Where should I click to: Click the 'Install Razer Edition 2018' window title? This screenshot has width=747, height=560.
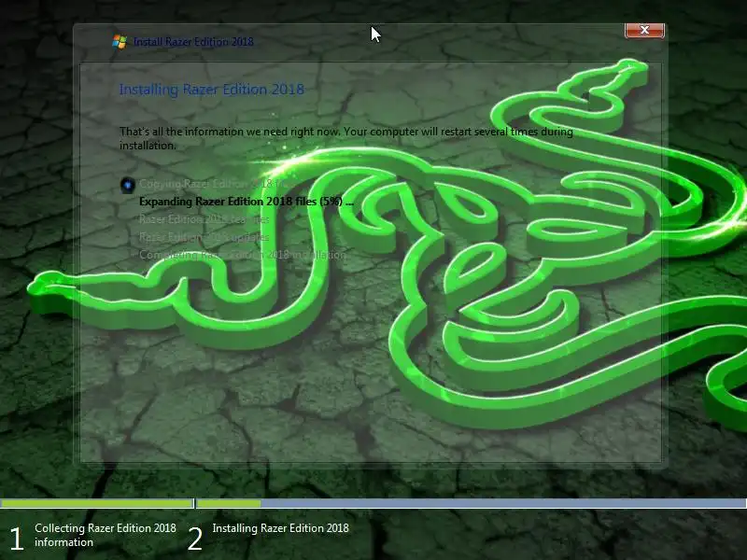193,42
